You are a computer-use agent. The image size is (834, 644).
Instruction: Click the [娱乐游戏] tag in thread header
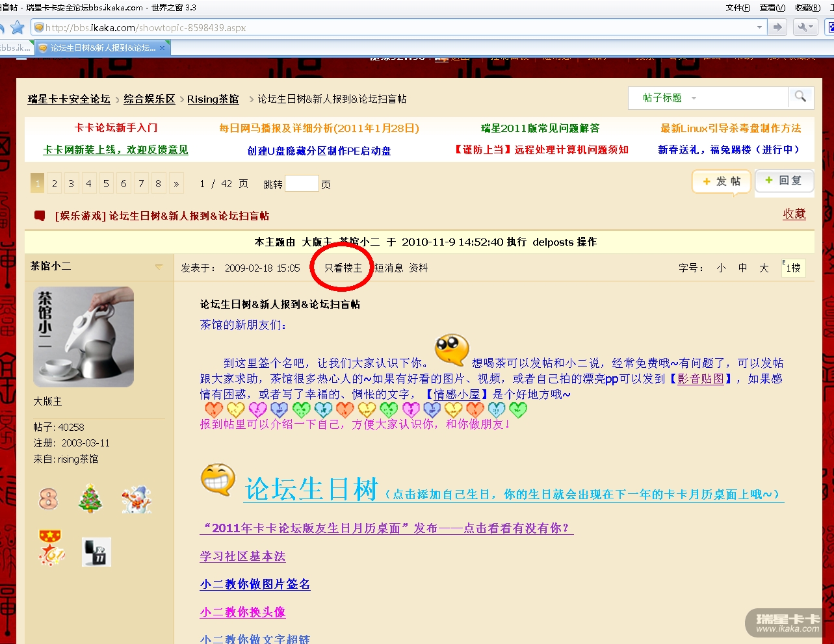coord(81,216)
